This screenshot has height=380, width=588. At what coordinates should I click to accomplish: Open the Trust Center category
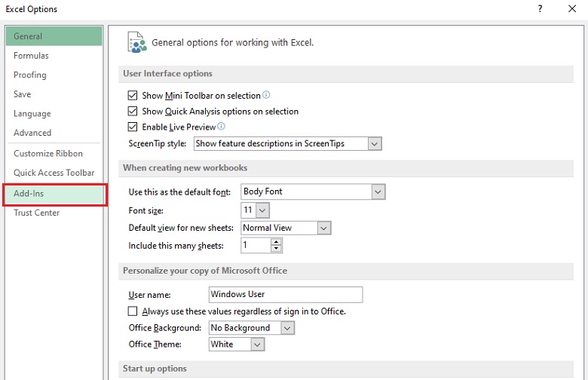pos(36,213)
